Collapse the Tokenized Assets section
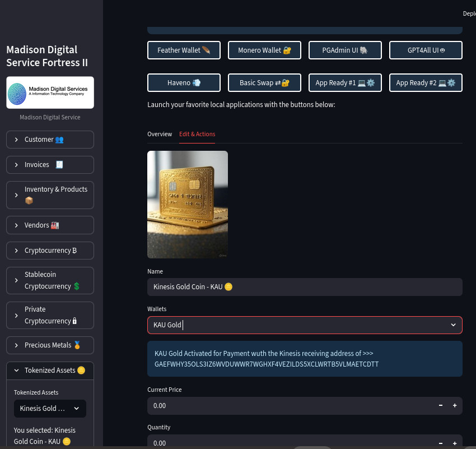 point(50,371)
